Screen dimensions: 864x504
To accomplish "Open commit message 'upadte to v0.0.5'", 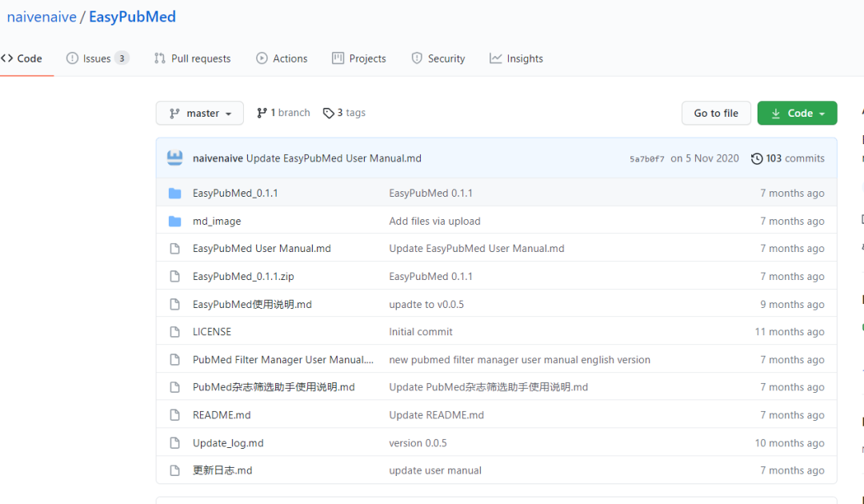I will pos(426,304).
